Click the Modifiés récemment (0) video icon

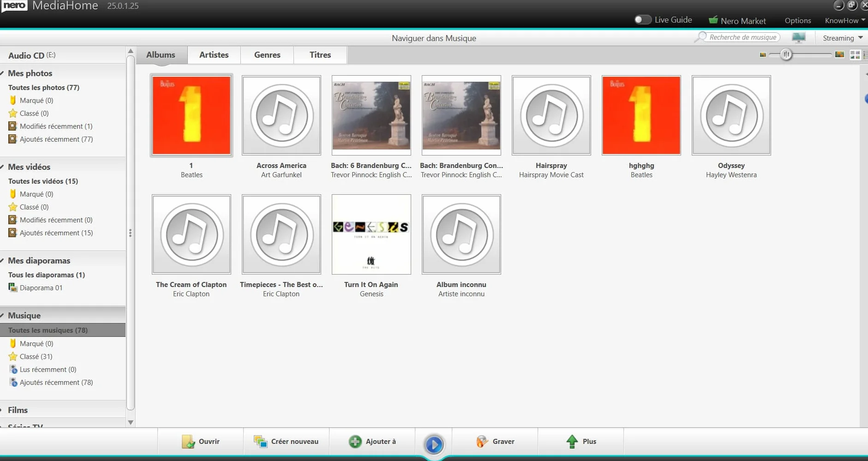coord(13,220)
